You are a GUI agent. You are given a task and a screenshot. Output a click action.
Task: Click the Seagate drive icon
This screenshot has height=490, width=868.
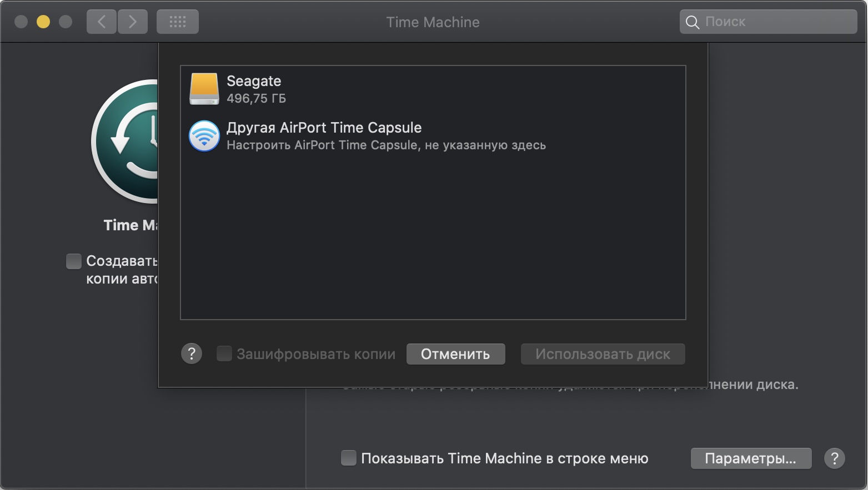[x=204, y=89]
